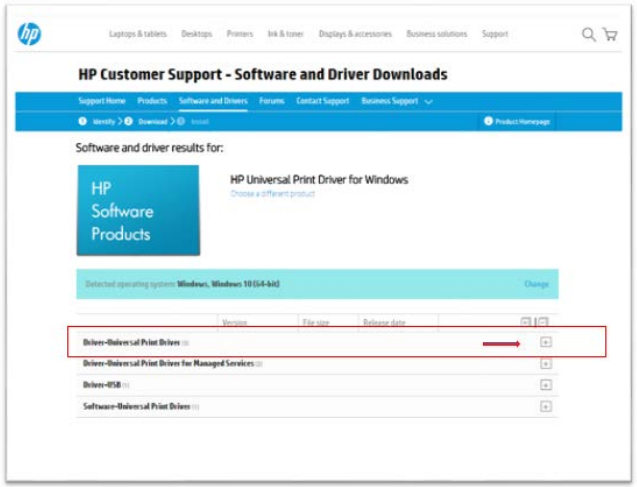
Task: Expand Software-Universal Print Driver row
Action: click(x=546, y=406)
